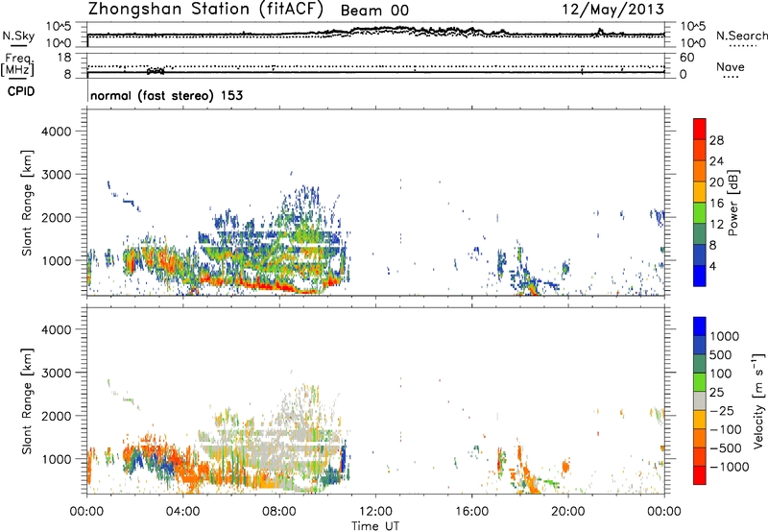Image resolution: width=768 pixels, height=532 pixels.
Task: Click '4000' on the power panel axis
Action: pos(57,132)
